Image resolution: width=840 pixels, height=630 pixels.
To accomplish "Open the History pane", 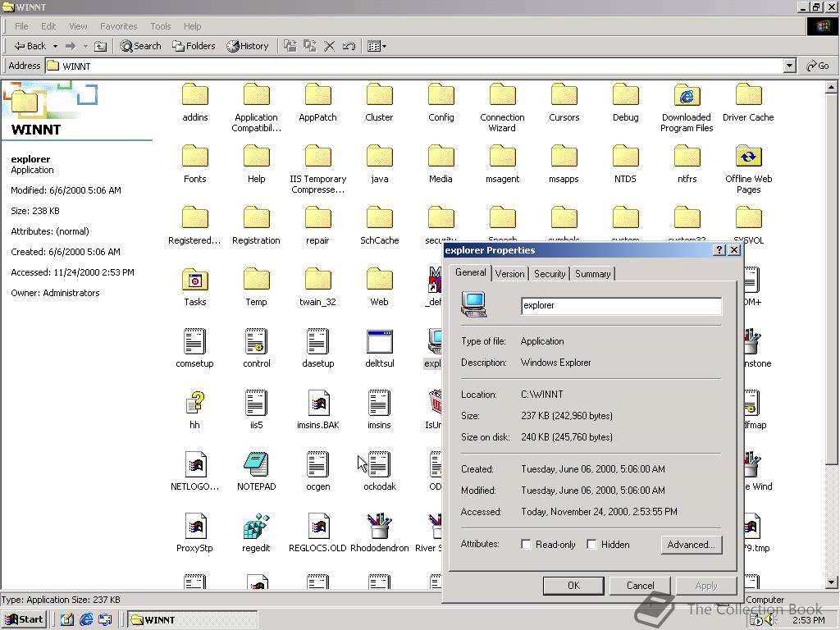I will tap(248, 46).
